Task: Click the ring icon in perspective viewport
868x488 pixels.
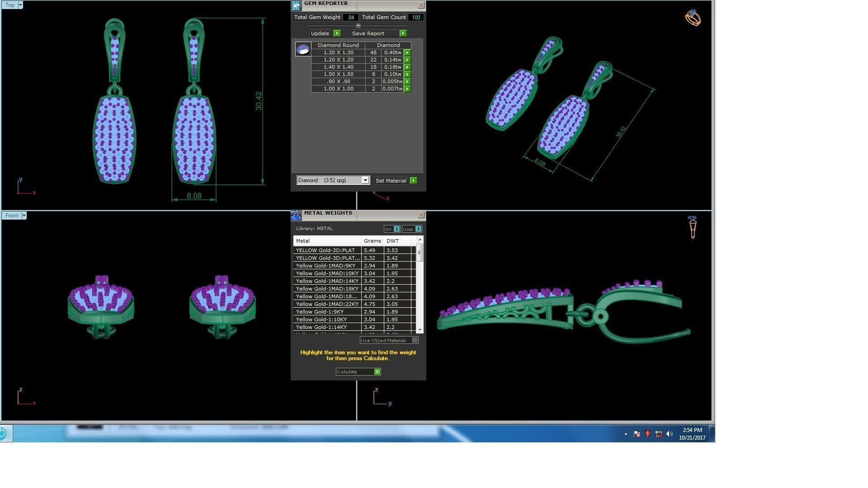Action: click(693, 18)
